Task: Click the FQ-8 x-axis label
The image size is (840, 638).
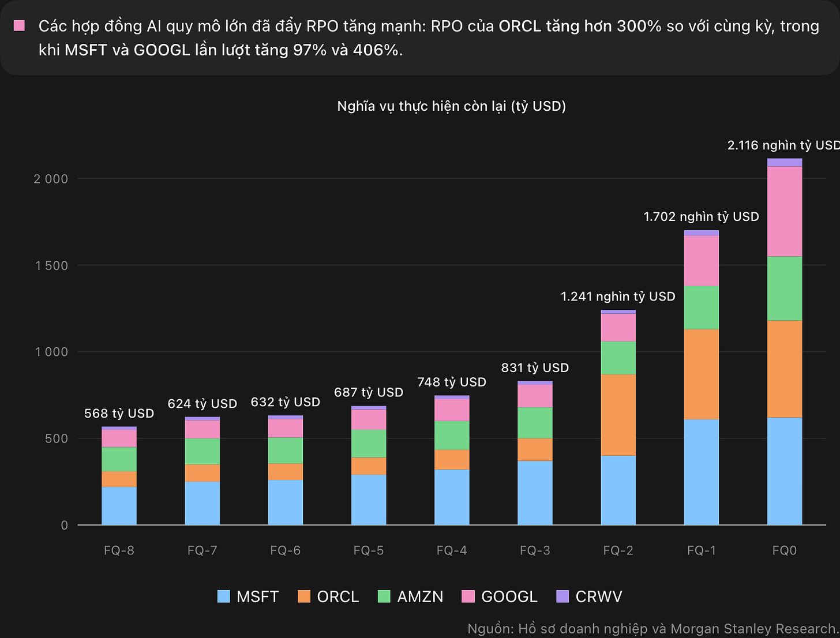Action: (119, 550)
